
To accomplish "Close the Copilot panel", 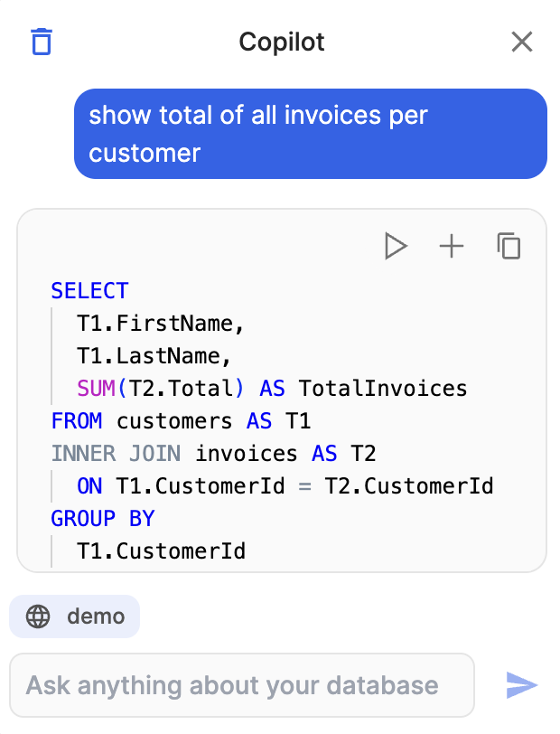I will 522,42.
